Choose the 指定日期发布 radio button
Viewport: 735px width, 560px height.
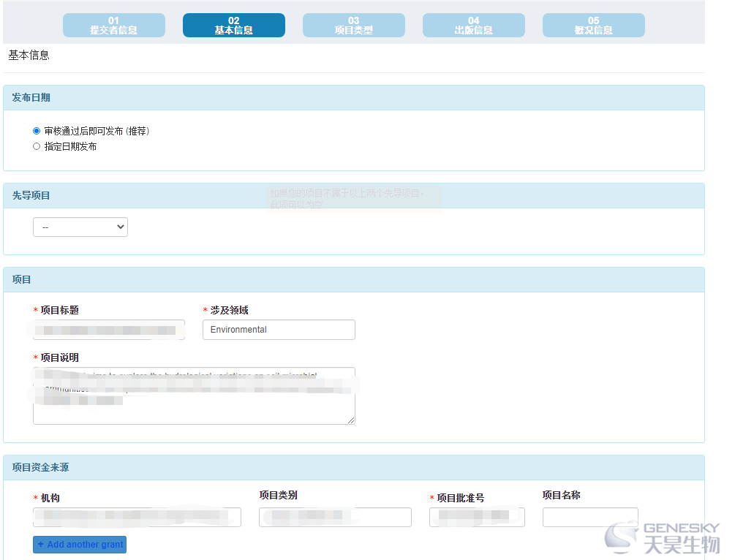[x=37, y=146]
